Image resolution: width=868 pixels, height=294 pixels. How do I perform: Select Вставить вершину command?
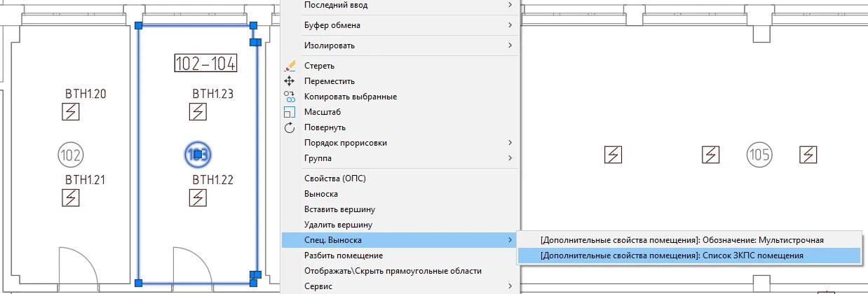tap(339, 209)
